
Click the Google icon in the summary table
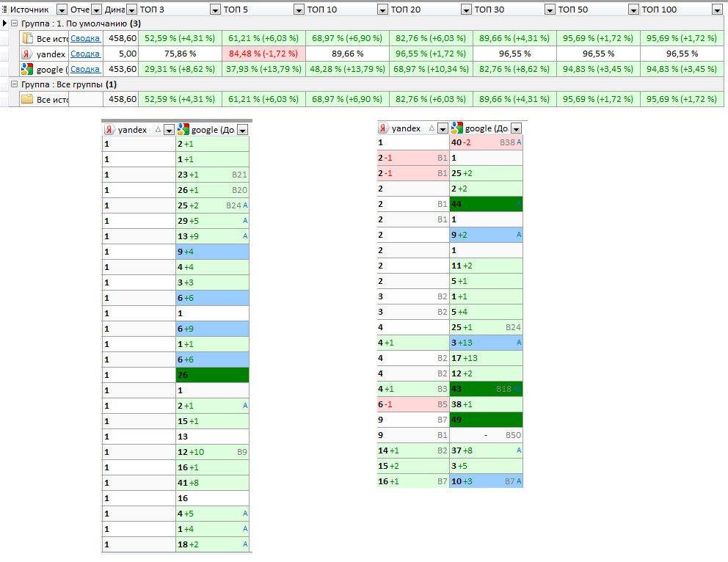coord(27,69)
